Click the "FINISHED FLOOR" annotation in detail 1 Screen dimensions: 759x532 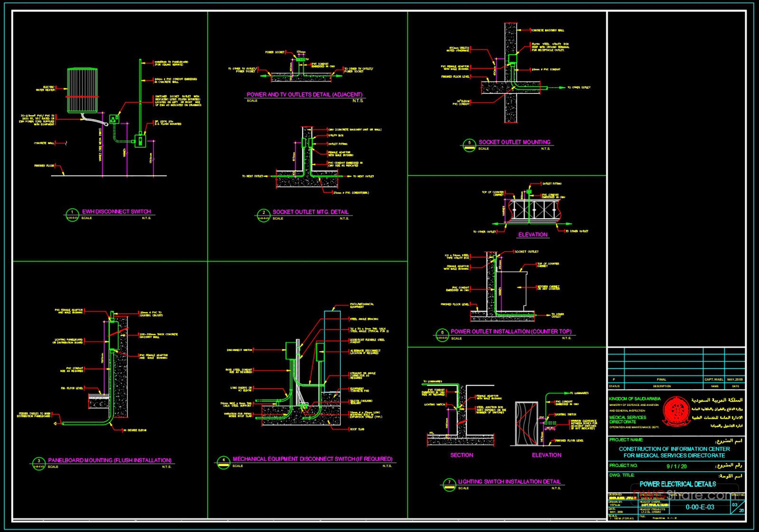[44, 166]
